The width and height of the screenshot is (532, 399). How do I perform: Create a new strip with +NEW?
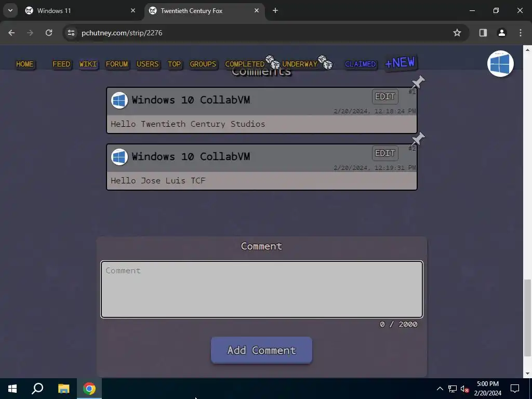(401, 63)
